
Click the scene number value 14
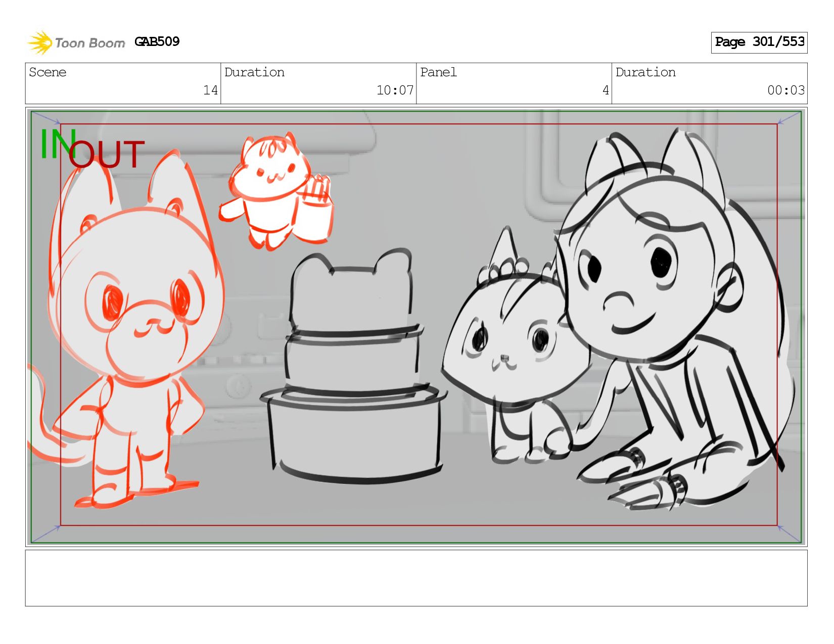click(x=210, y=90)
